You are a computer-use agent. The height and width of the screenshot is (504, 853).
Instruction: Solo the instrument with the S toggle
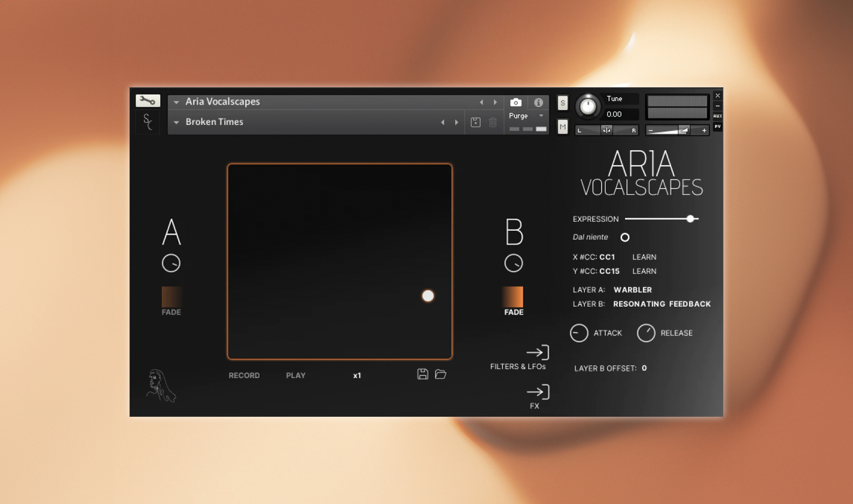pos(563,103)
